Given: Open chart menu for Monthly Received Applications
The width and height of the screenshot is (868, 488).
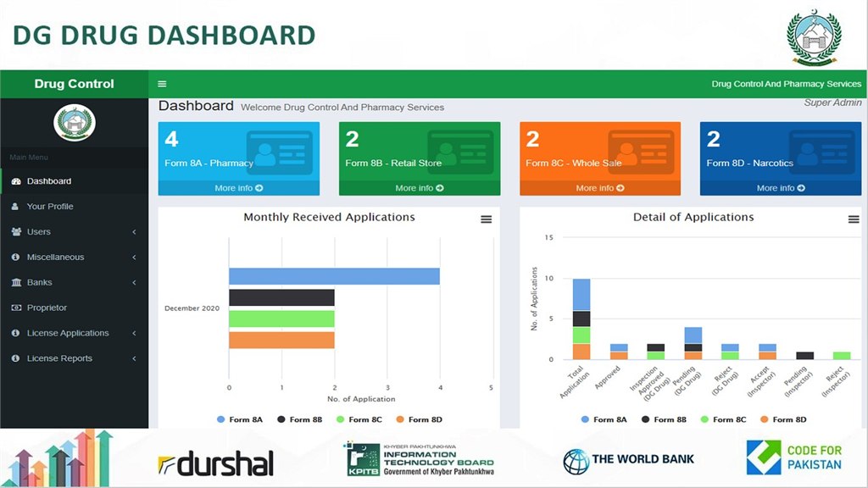Looking at the screenshot, I should (486, 219).
